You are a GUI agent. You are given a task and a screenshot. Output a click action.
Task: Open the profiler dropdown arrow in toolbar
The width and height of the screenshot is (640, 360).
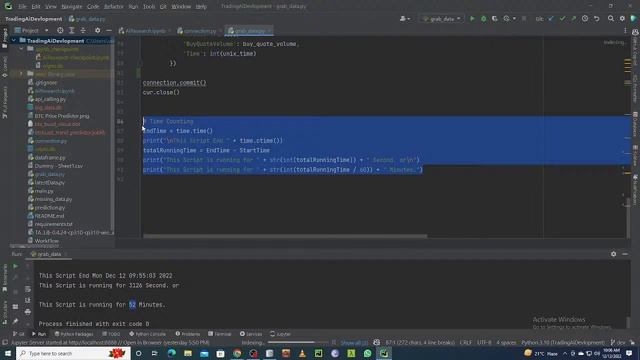tap(514, 19)
